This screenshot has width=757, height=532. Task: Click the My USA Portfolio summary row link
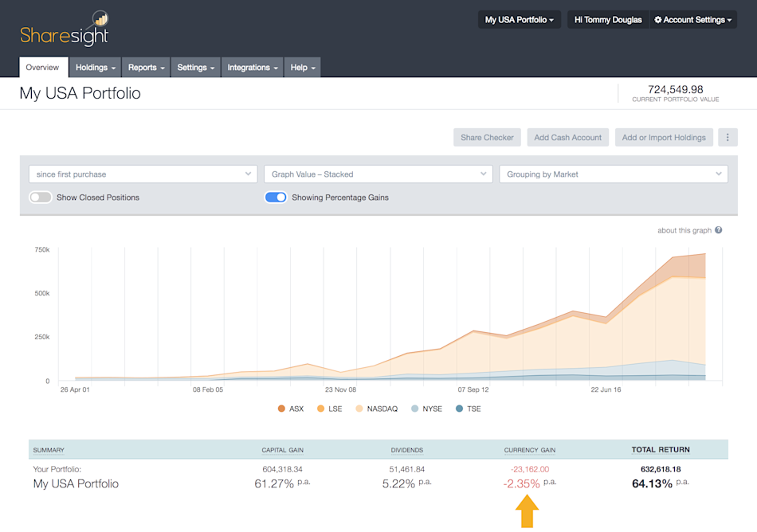click(76, 483)
